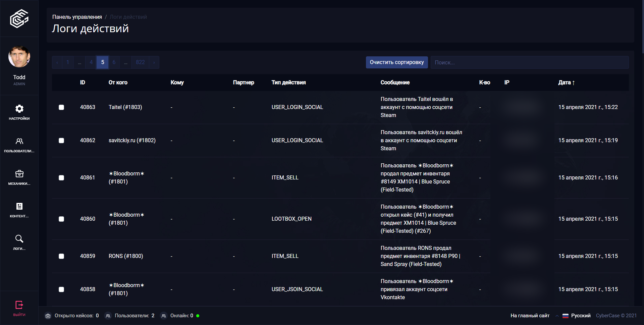Open logs via magnifier icon
The width and height of the screenshot is (644, 325).
pyautogui.click(x=19, y=239)
